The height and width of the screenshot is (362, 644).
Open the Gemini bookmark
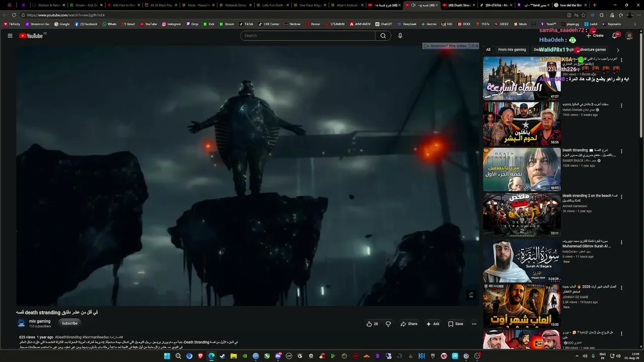click(429, 24)
